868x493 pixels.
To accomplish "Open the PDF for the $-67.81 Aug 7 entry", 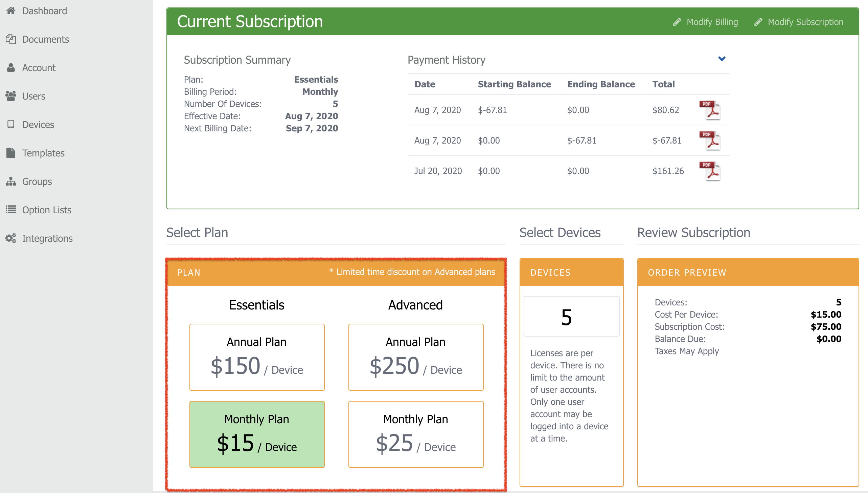I will point(709,140).
